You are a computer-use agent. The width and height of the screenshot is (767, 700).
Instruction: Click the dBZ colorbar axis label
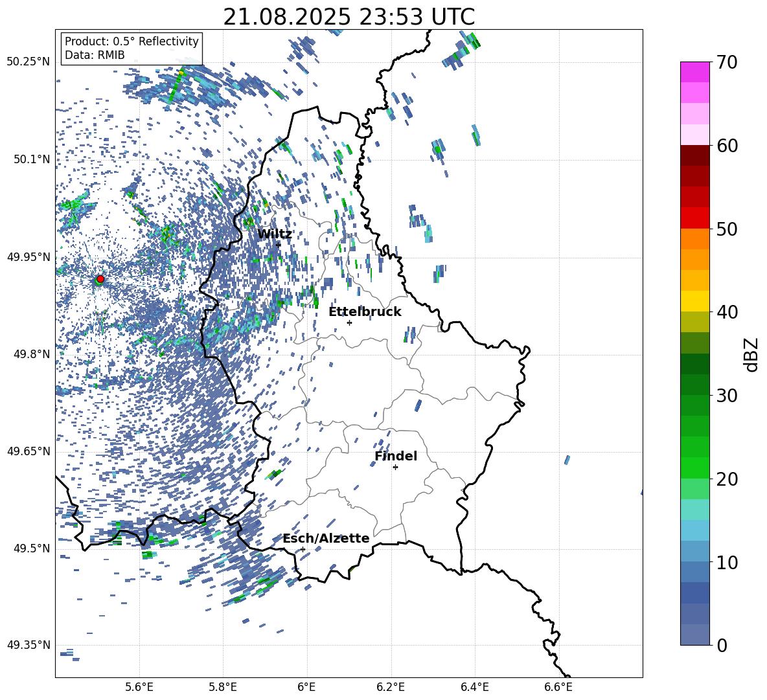(x=752, y=354)
